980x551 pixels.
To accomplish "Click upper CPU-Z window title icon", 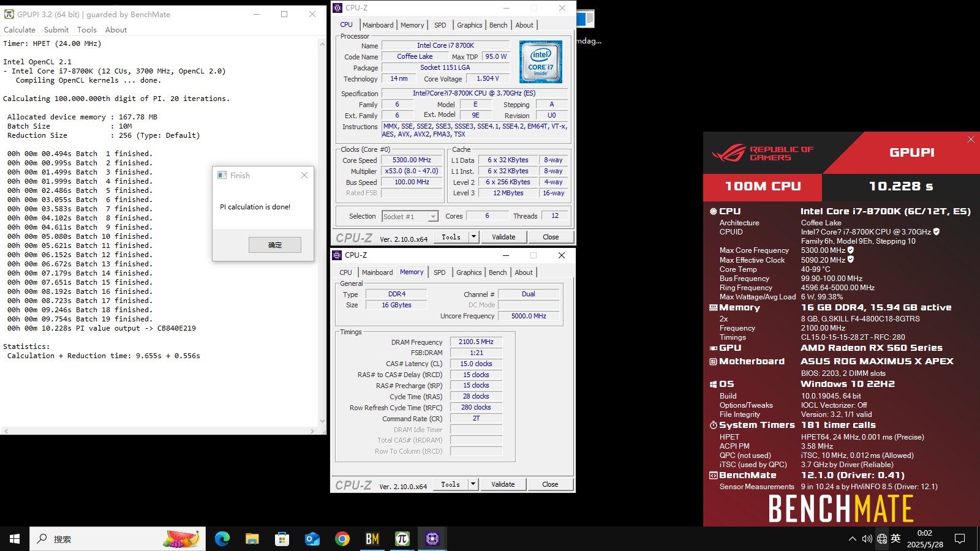I will (337, 8).
